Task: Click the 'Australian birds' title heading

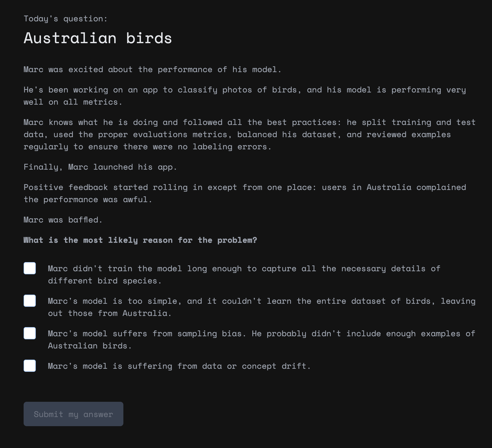Action: pos(98,38)
